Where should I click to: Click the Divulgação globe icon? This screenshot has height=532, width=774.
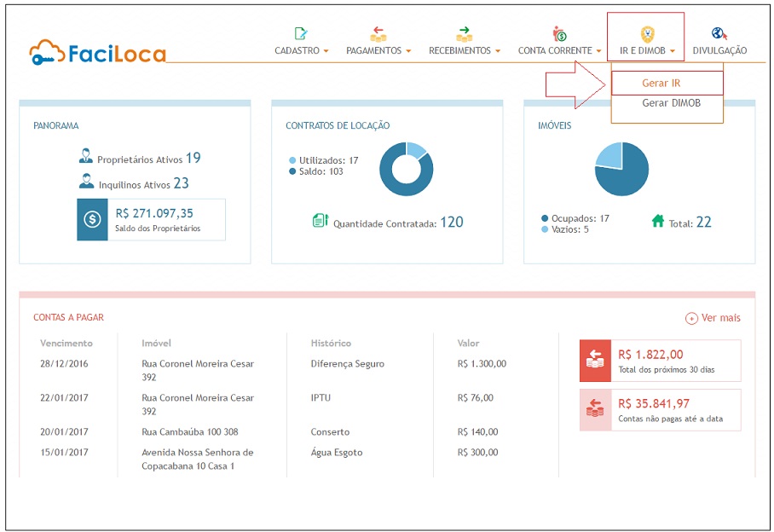point(719,33)
